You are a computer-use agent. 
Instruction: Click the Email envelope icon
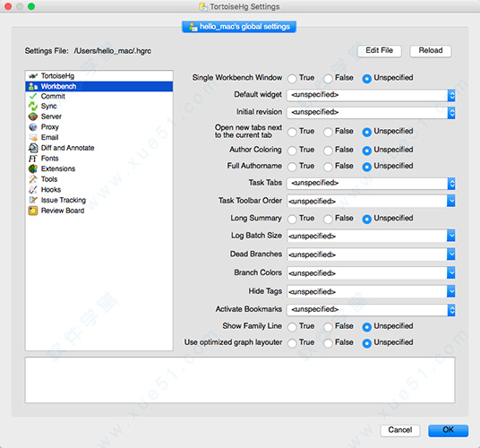[33, 137]
